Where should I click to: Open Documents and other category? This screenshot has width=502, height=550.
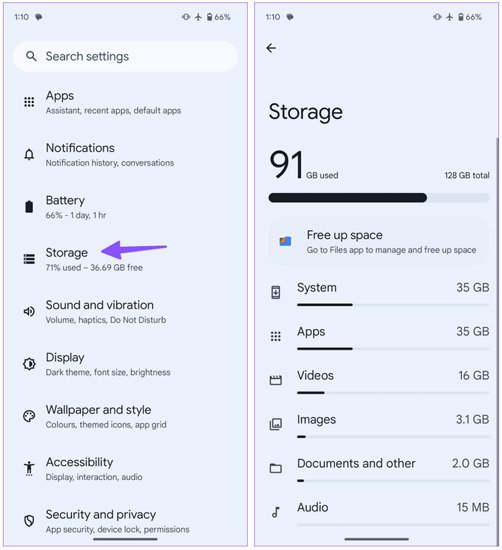pos(379,468)
